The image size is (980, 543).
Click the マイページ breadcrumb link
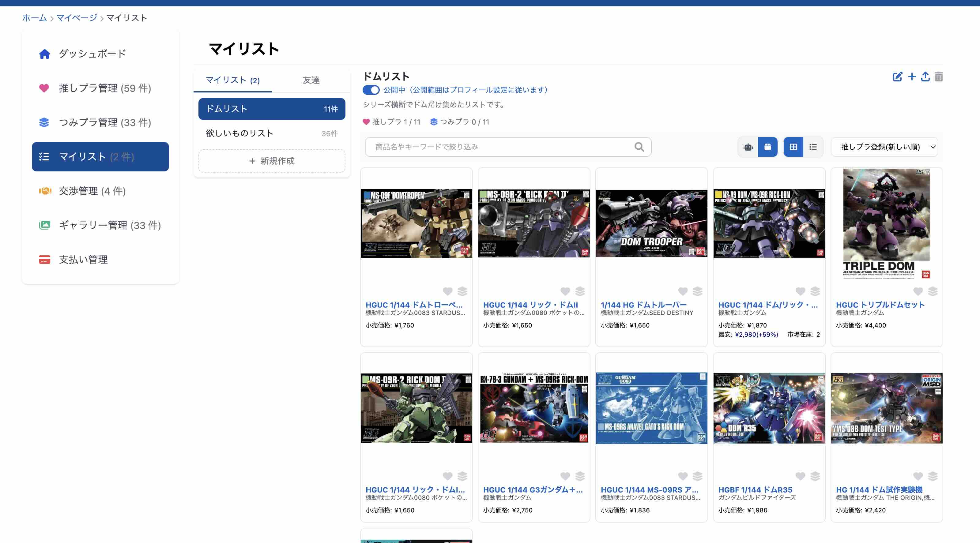coord(77,18)
